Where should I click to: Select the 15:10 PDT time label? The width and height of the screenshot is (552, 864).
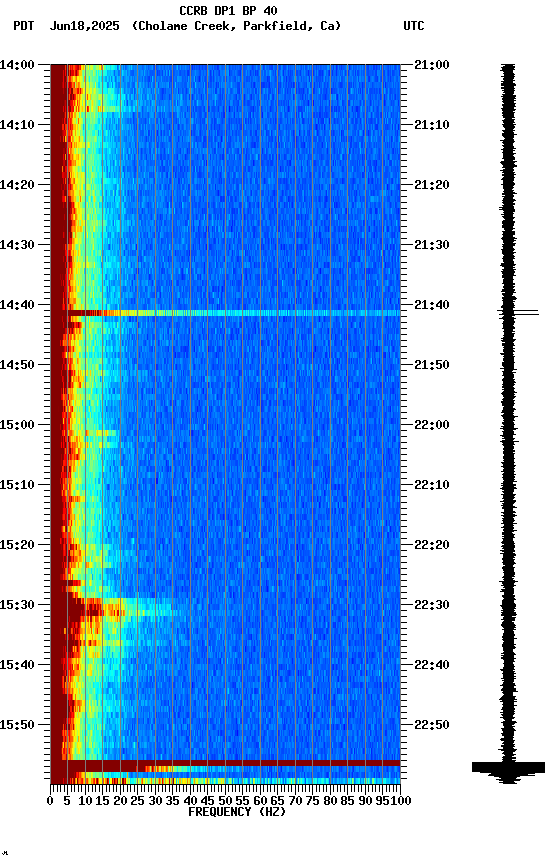coord(17,485)
